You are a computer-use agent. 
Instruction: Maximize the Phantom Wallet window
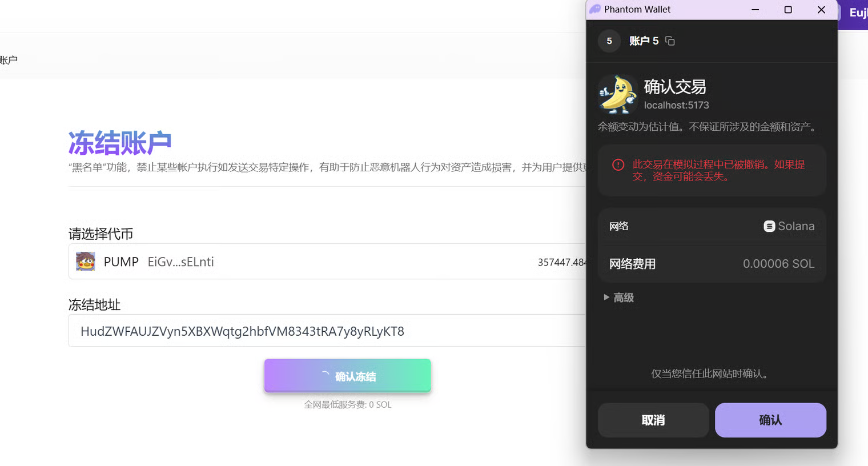pyautogui.click(x=788, y=10)
